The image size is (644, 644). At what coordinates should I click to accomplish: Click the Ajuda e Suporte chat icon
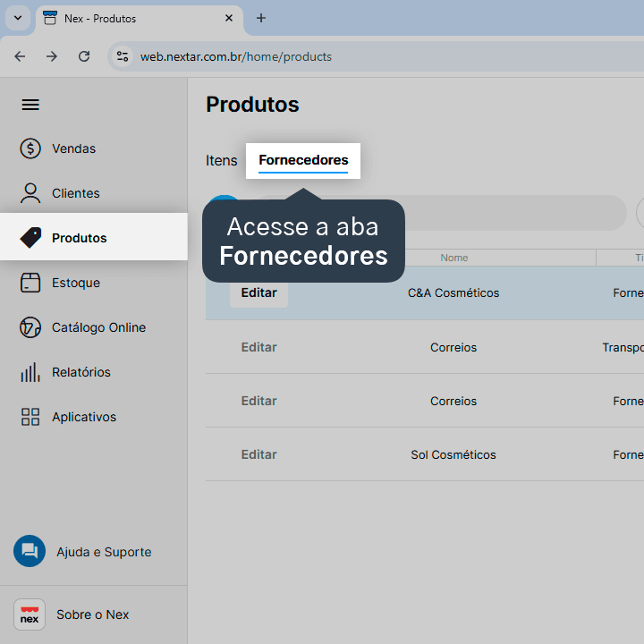[x=30, y=551]
